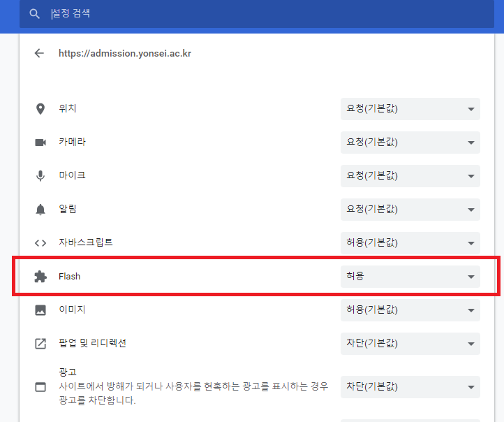Open the 팝업 및 리디렉션 dropdown

tap(410, 344)
